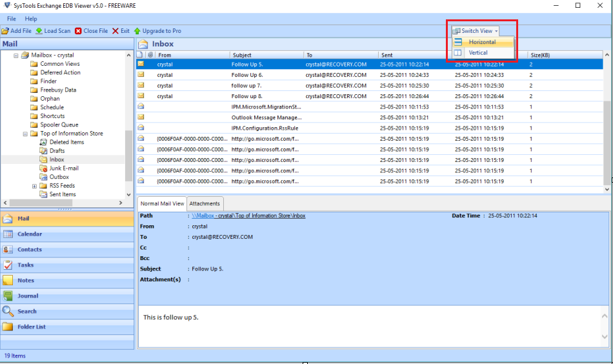Switch to the Attachments tab
The image size is (613, 364).
click(x=205, y=204)
